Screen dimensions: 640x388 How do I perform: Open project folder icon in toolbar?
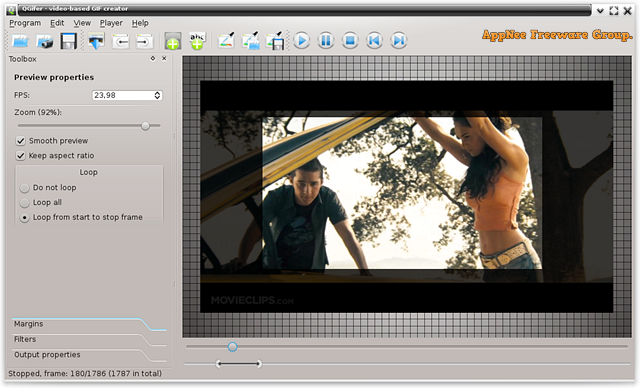[20, 41]
